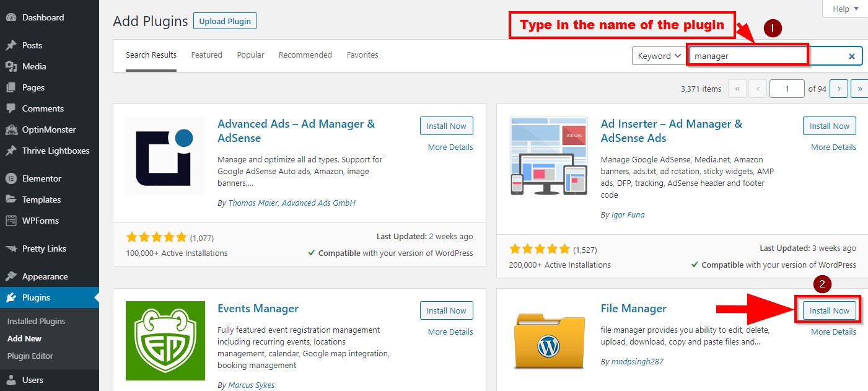Switch to the Favorites tab
868x391 pixels.
[x=362, y=55]
